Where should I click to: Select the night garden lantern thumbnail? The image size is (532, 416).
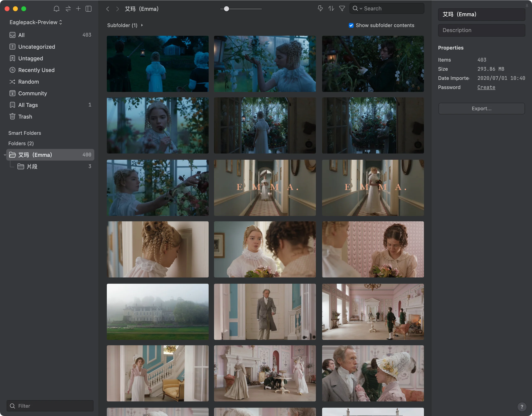pos(158,64)
